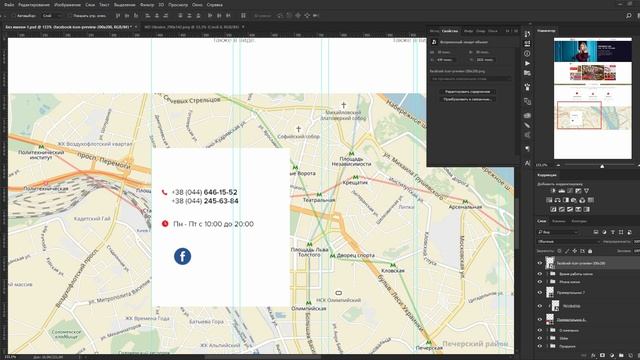Click the align top edges icon
640x360 pixels.
click(x=118, y=16)
